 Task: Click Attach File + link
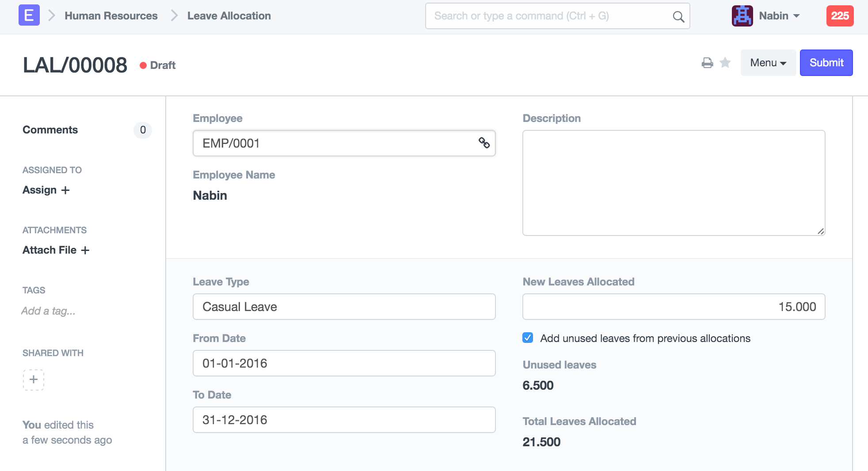[56, 250]
